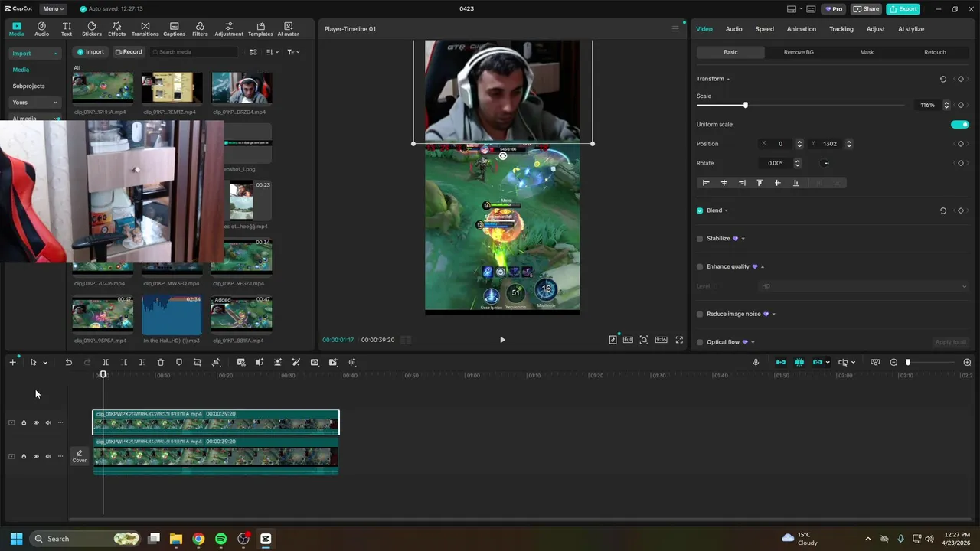Enable the Enhance quality checkbox
This screenshot has height=551, width=980.
[x=700, y=267]
